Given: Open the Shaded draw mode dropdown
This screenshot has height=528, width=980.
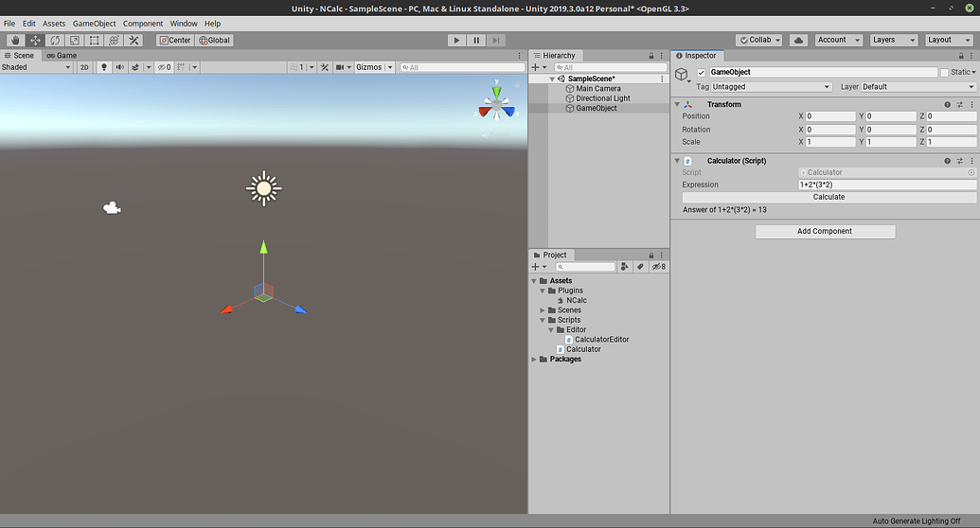Looking at the screenshot, I should (x=36, y=67).
